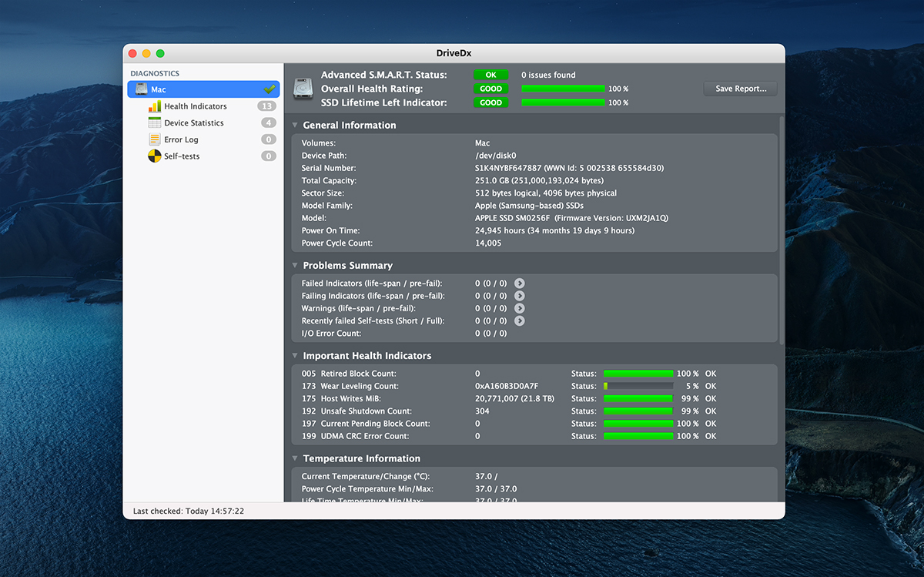The image size is (924, 577).
Task: Collapse the Temperature Information section
Action: coord(295,458)
